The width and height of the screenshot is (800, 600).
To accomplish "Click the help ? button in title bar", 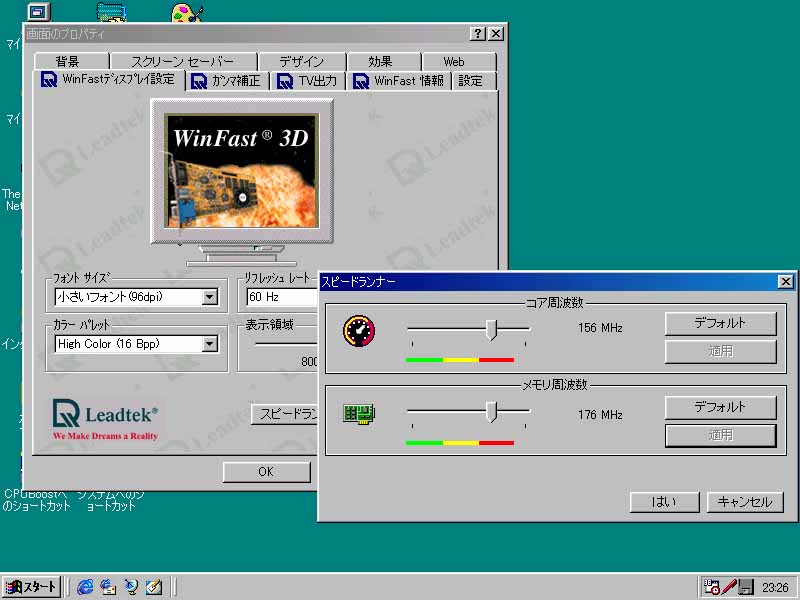I will pos(477,34).
